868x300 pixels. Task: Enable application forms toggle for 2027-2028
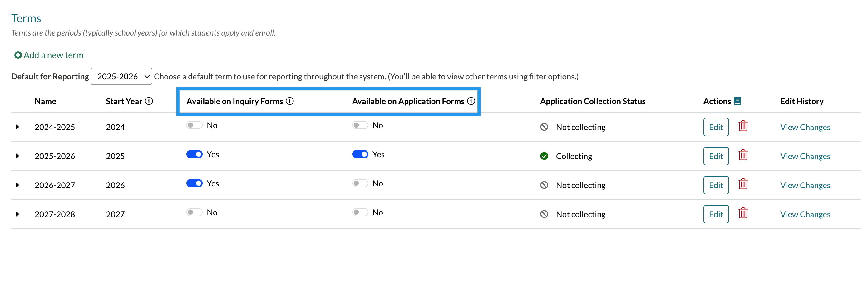click(360, 212)
